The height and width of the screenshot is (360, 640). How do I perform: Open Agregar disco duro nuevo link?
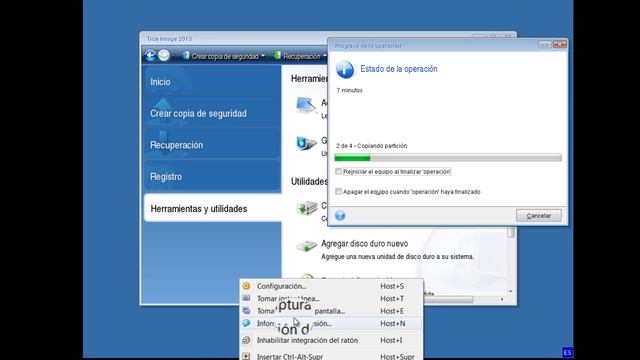(364, 244)
